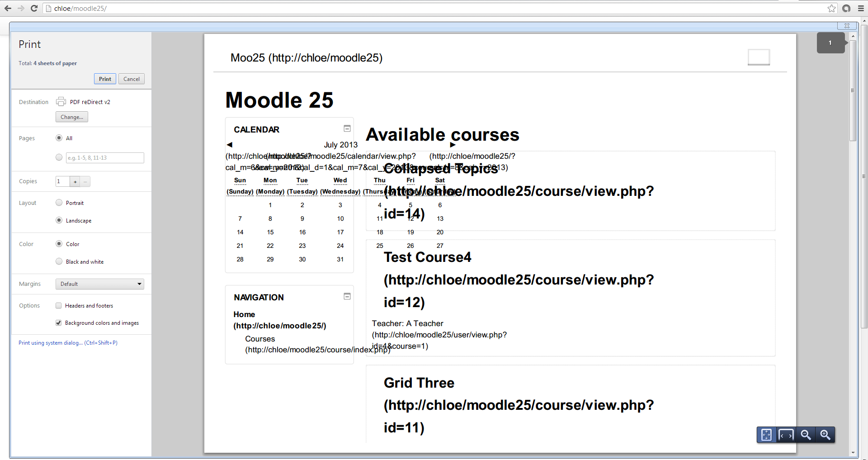Click the Available courses heading
The height and width of the screenshot is (460, 868).
tap(443, 135)
